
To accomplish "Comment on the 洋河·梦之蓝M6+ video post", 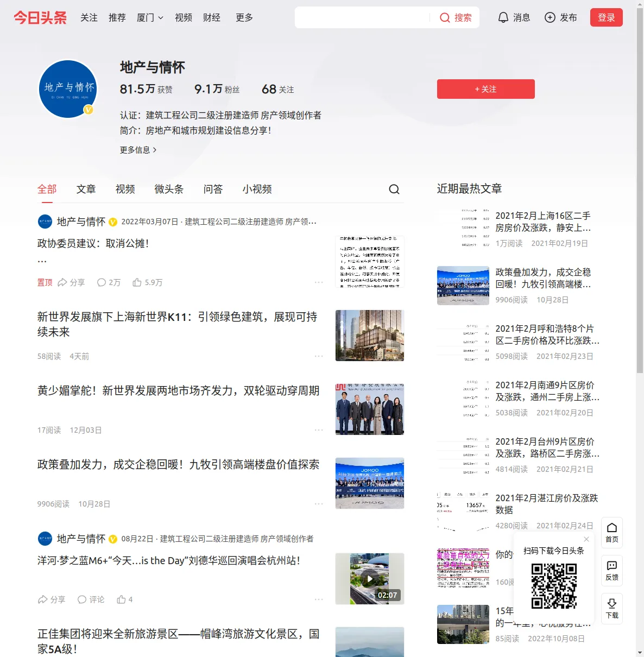I will coord(91,599).
